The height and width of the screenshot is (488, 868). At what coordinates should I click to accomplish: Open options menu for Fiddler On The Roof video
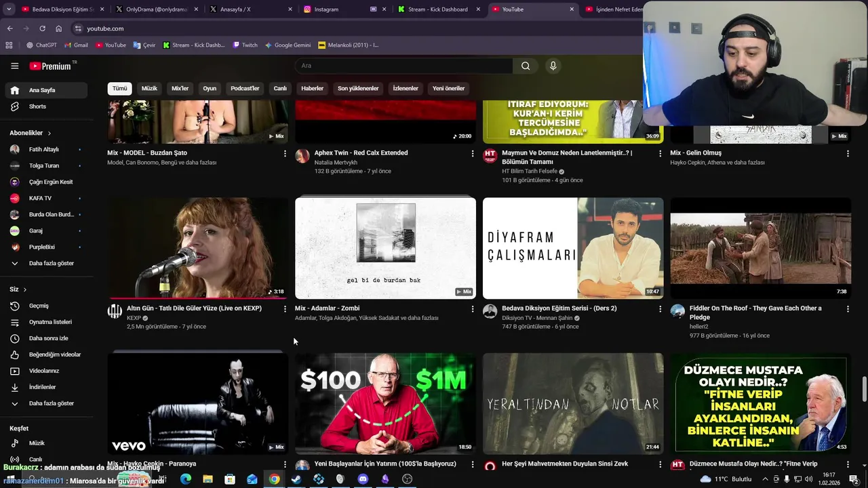848,309
